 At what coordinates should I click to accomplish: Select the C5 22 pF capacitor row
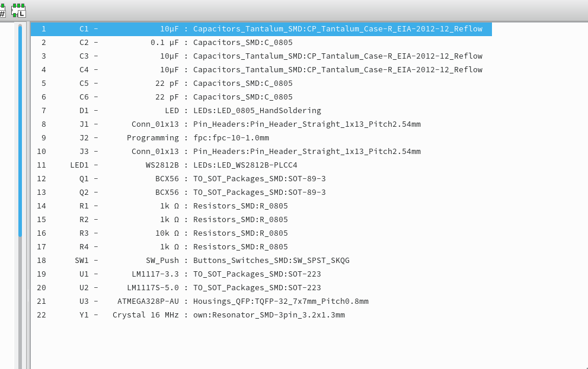(261, 83)
